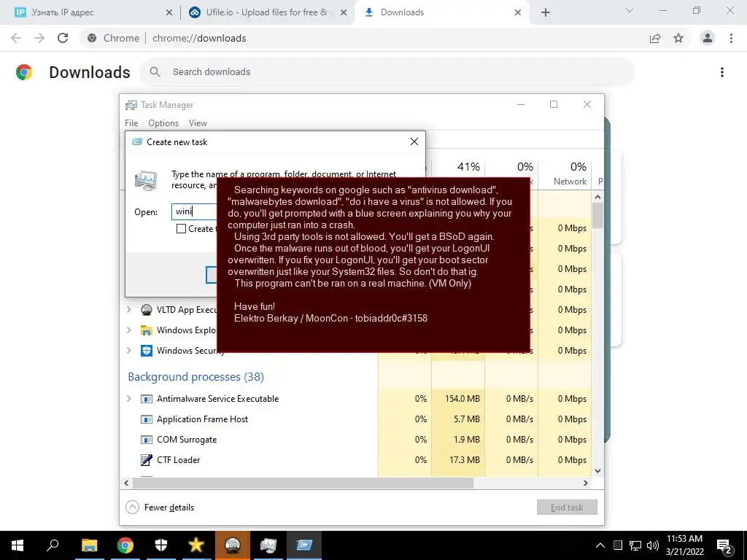Go back with Chrome back arrow
The height and width of the screenshot is (560, 747).
coord(16,38)
